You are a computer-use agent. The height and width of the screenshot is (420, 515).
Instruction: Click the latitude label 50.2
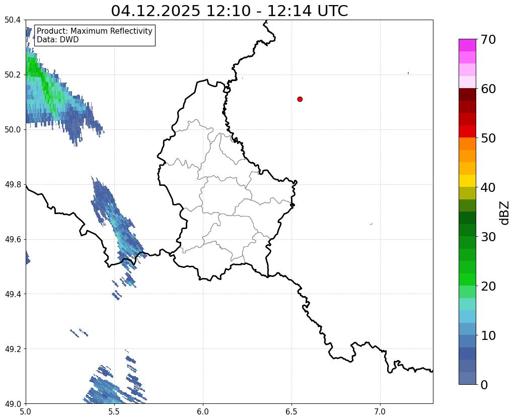pyautogui.click(x=13, y=75)
